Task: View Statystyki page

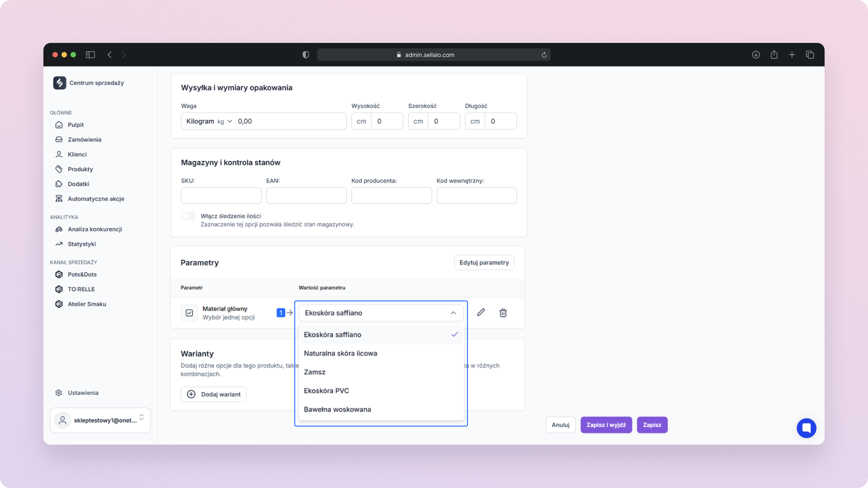Action: coord(81,244)
